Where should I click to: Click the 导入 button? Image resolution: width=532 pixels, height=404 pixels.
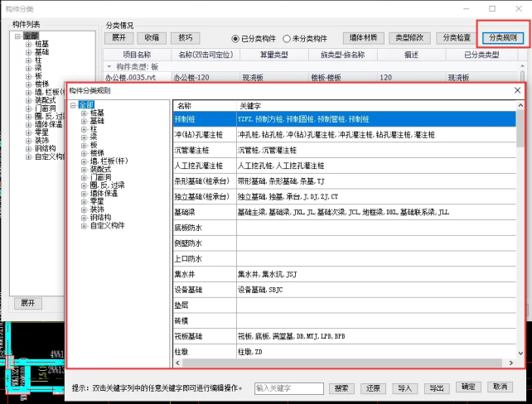pos(404,387)
